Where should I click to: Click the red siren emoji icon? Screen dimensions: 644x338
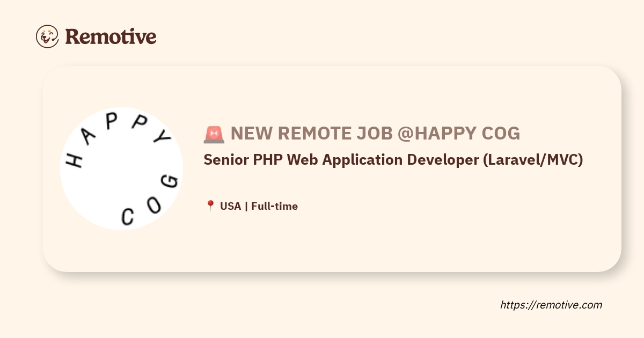[x=214, y=134]
